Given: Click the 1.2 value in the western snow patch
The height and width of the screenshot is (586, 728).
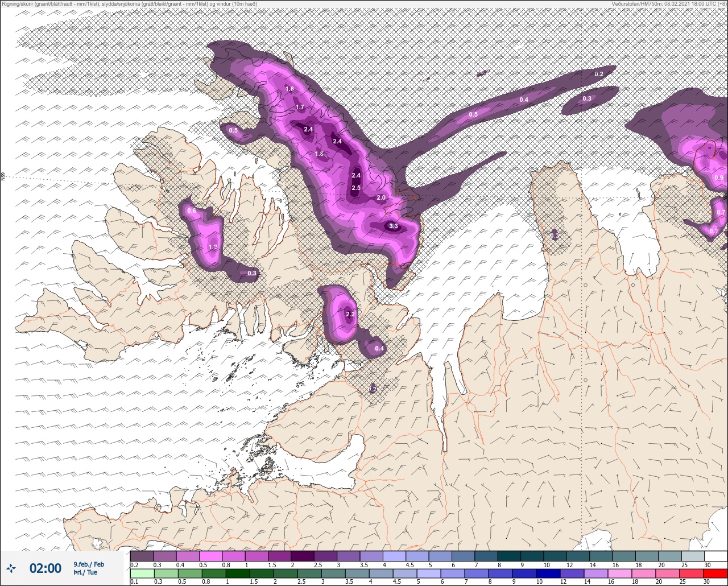Looking at the screenshot, I should [x=213, y=247].
